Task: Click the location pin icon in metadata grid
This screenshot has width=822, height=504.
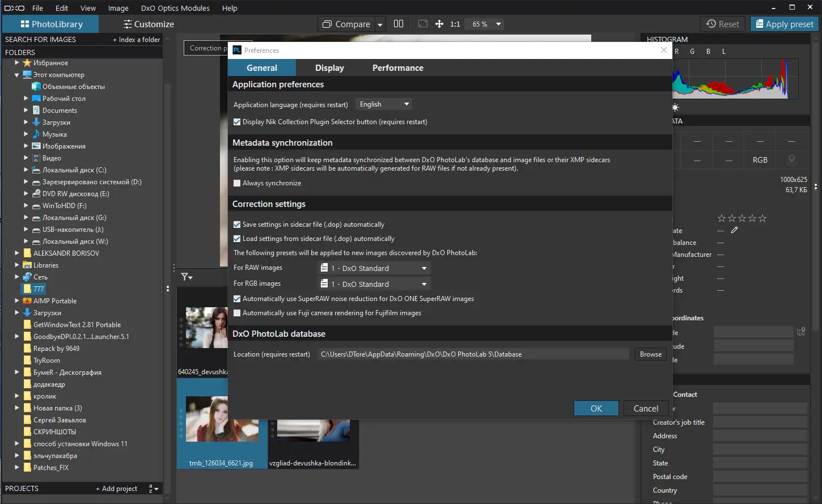Action: pos(791,159)
